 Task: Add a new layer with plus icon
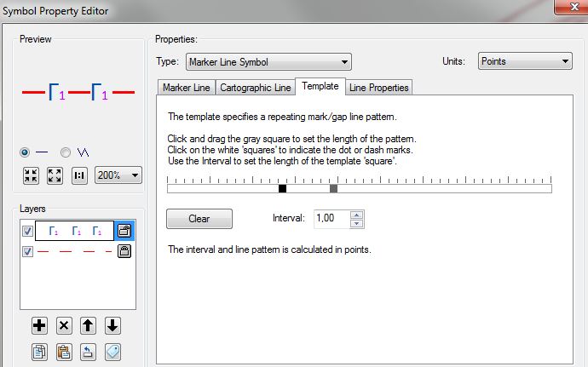pyautogui.click(x=39, y=325)
